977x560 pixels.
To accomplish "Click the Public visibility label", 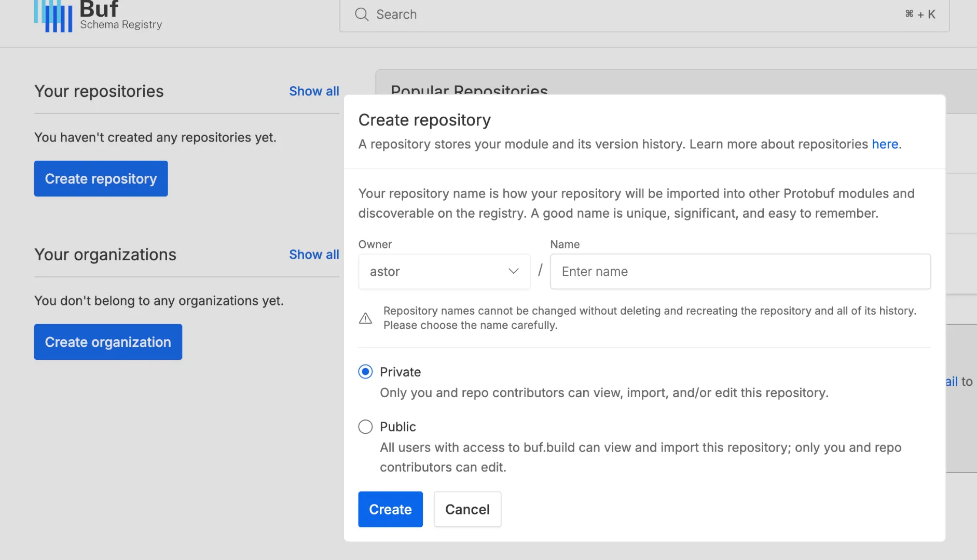I will click(398, 427).
